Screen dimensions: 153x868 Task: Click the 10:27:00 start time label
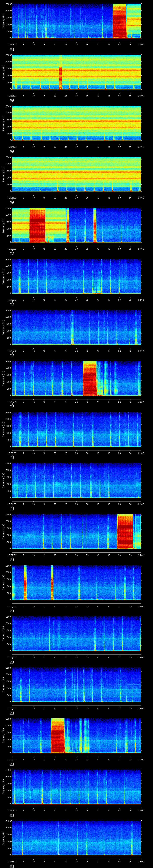12,300
